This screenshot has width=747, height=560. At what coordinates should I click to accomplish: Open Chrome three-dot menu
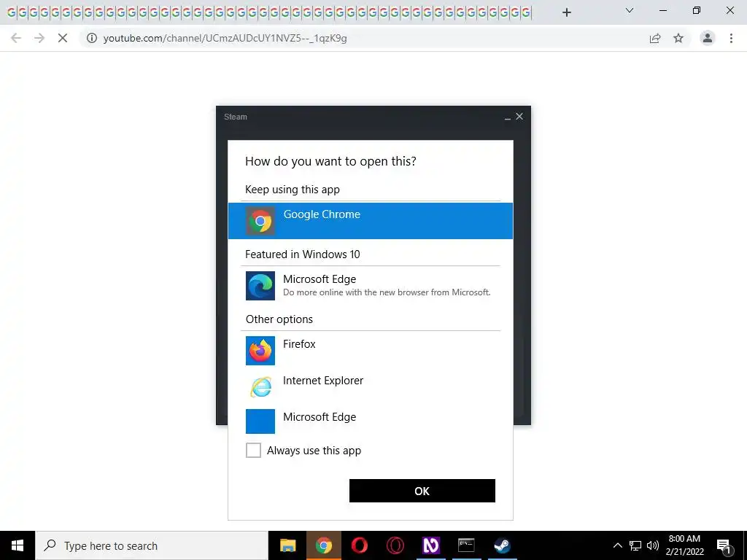tap(731, 38)
